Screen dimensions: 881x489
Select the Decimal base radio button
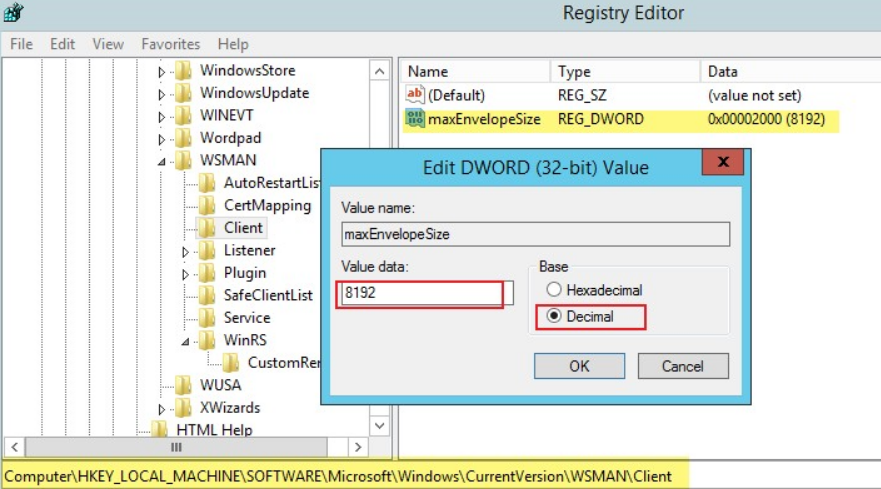click(554, 316)
